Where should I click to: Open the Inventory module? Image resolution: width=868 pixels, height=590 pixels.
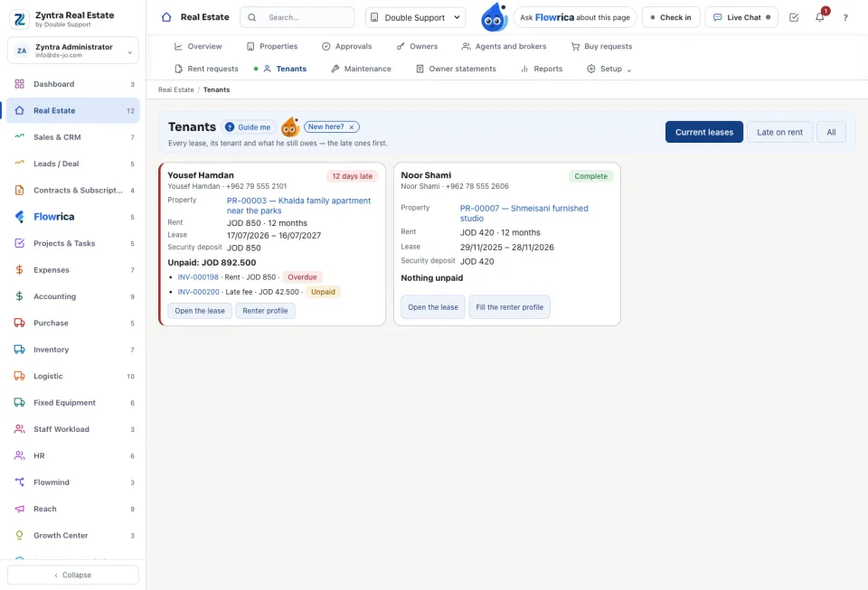click(x=73, y=350)
